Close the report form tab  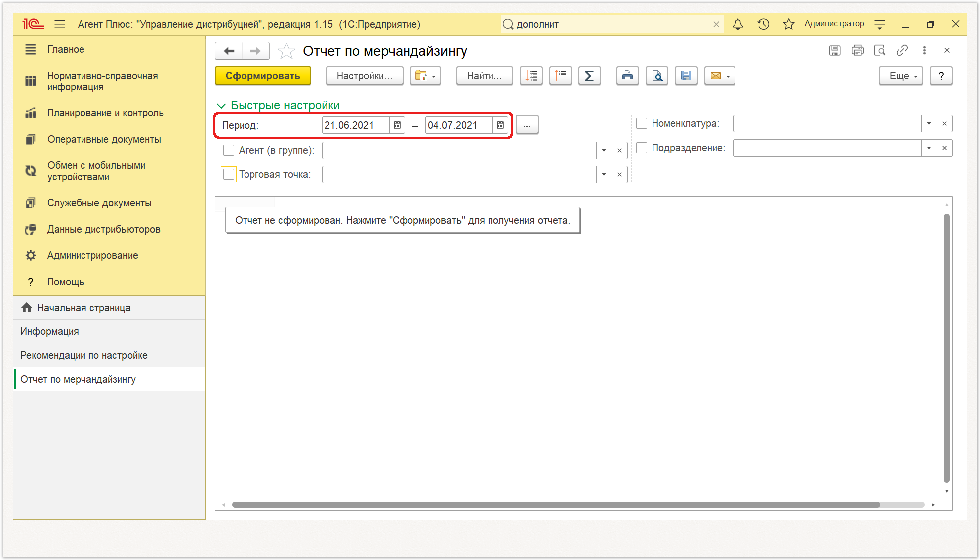click(947, 50)
